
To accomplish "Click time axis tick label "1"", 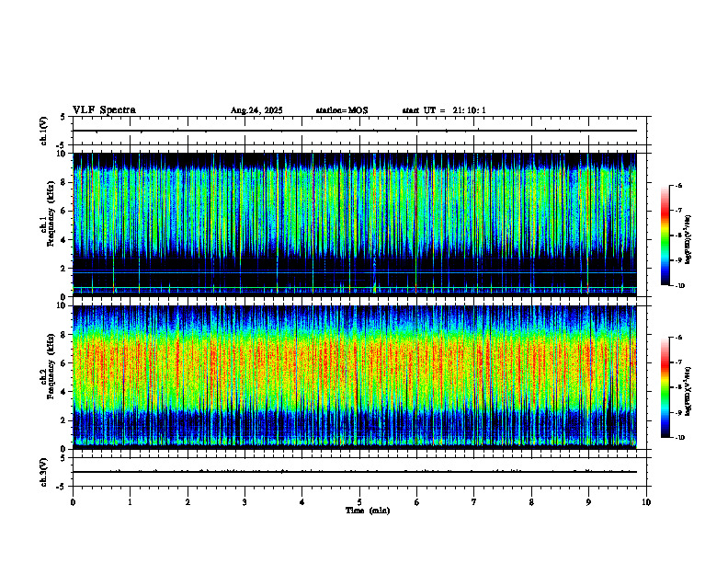I will click(130, 502).
